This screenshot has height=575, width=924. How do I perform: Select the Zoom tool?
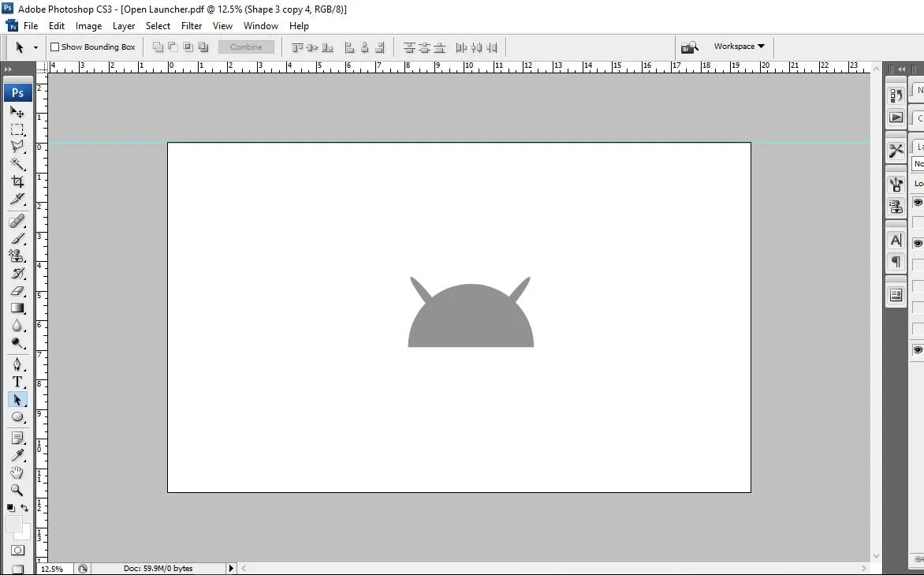[x=17, y=490]
